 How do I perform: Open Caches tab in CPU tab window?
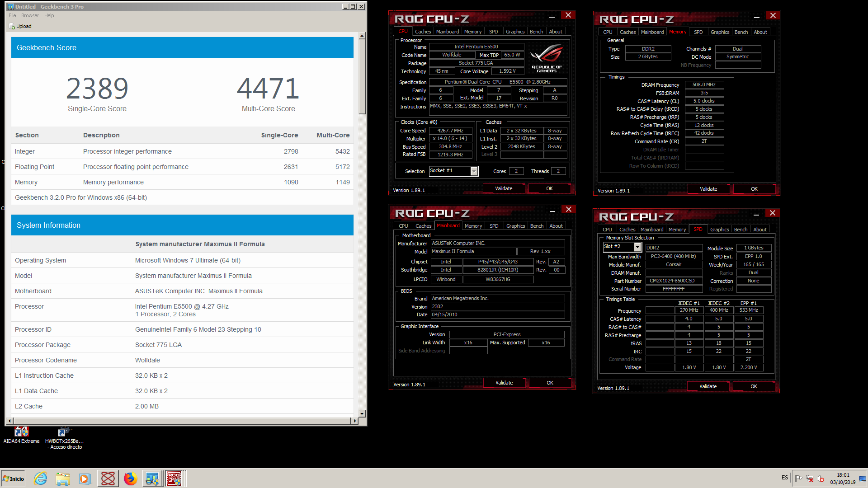[x=423, y=32]
